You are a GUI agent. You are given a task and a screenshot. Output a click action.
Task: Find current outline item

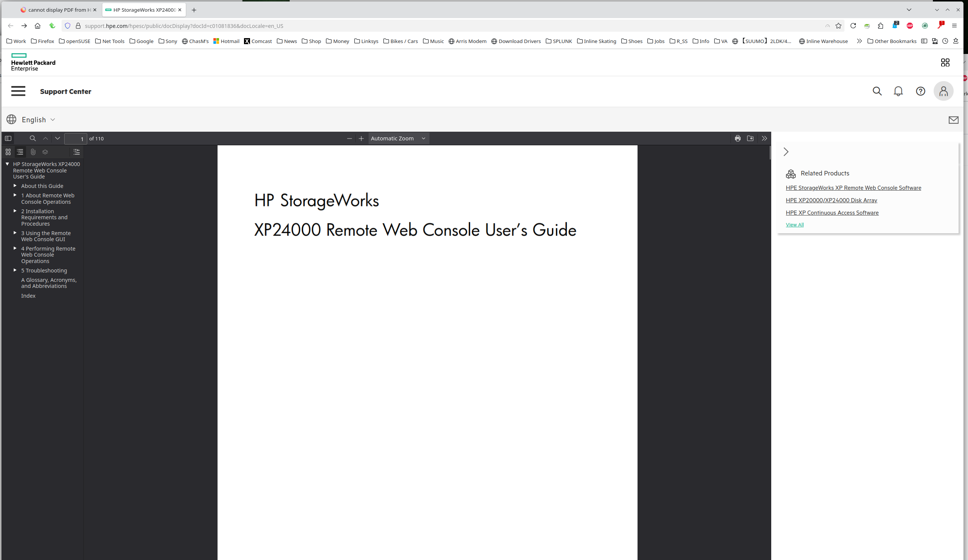77,152
